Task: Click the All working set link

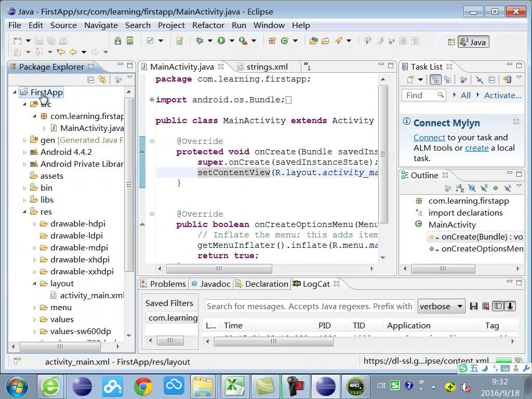Action: pos(465,96)
